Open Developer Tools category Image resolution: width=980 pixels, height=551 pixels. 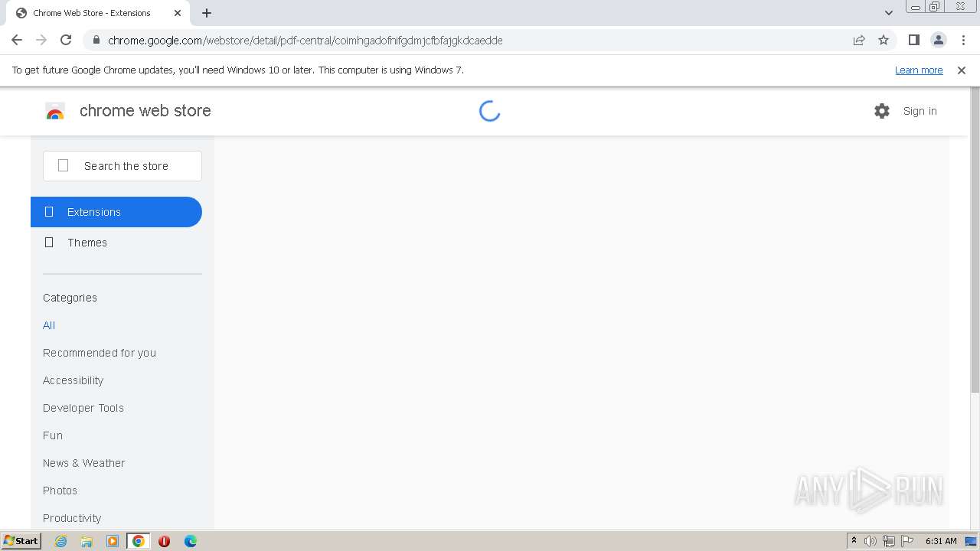pyautogui.click(x=83, y=408)
